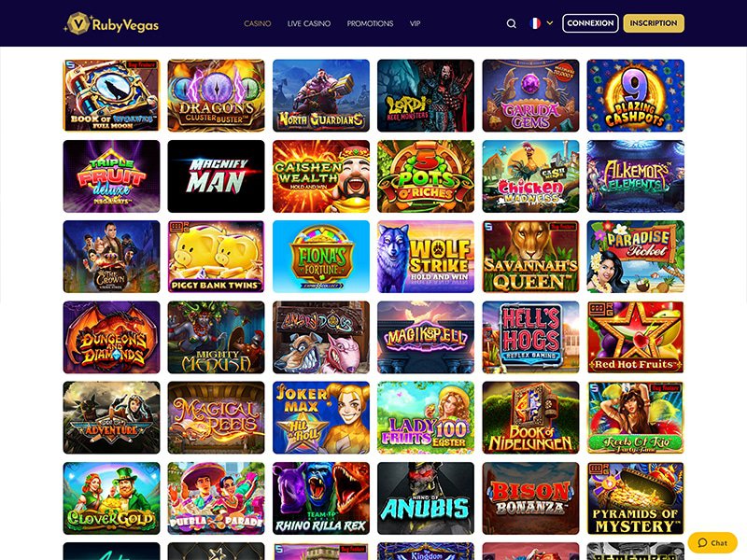Launch the Magnify Man game tile
This screenshot has width=747, height=560.
coord(216,176)
